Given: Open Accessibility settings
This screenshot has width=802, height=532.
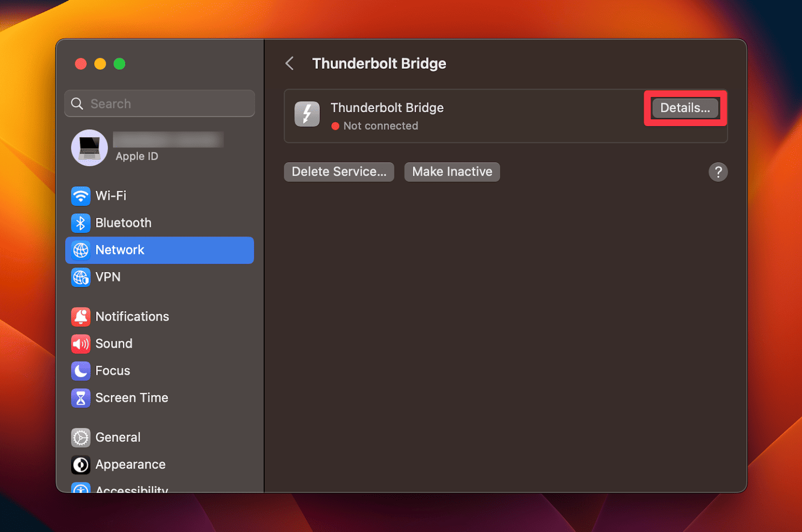Looking at the screenshot, I should tap(131, 488).
